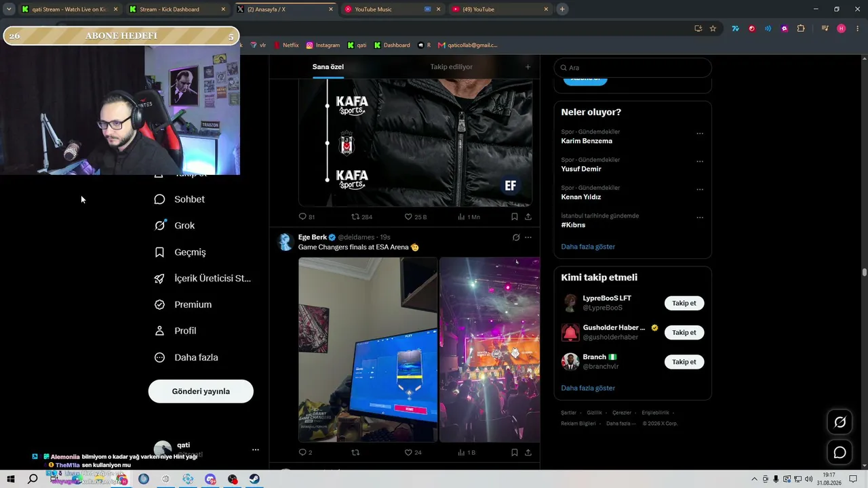The width and height of the screenshot is (868, 488).
Task: Open more options for Ege Berk post
Action: pyautogui.click(x=528, y=237)
